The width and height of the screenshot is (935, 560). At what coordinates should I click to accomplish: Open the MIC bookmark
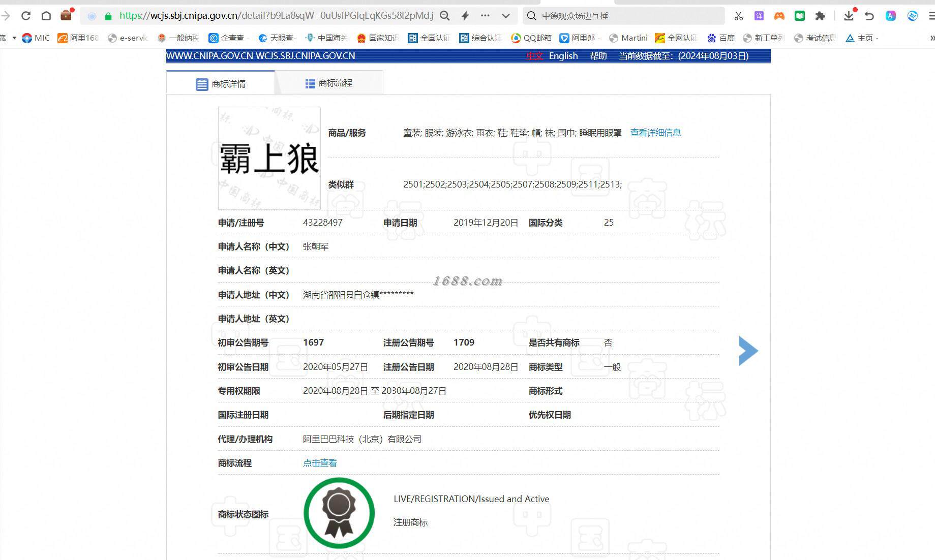pos(36,38)
